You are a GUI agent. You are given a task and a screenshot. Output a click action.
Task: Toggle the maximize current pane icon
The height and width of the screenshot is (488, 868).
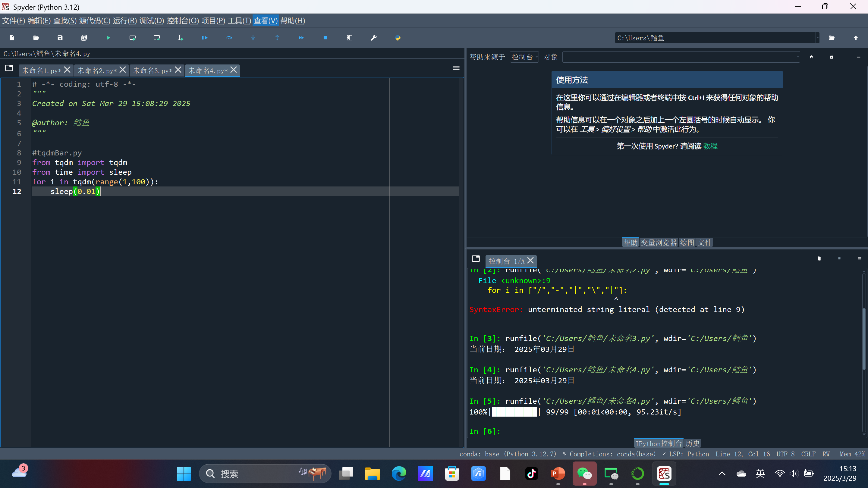pyautogui.click(x=349, y=38)
